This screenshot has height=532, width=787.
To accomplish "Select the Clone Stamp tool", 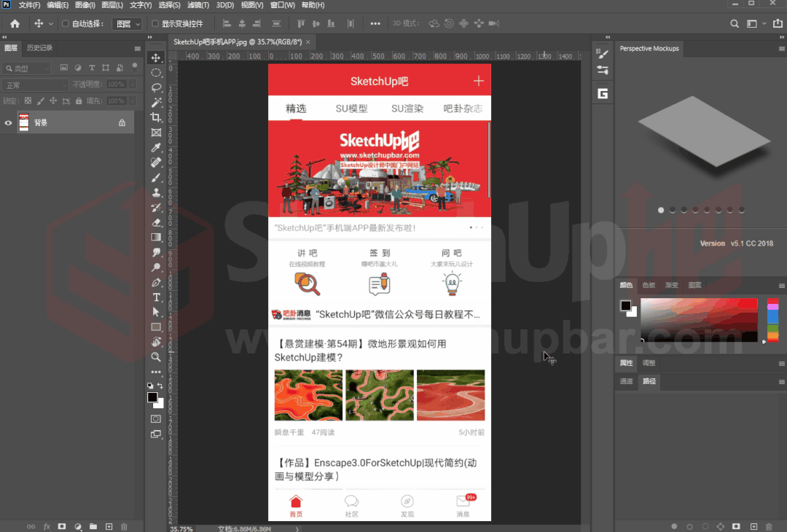I will 156,192.
